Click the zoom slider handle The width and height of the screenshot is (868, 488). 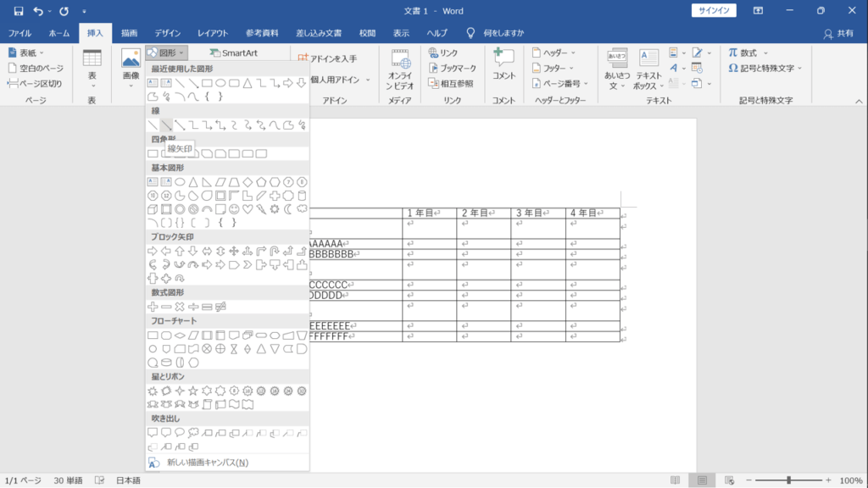pyautogui.click(x=789, y=480)
